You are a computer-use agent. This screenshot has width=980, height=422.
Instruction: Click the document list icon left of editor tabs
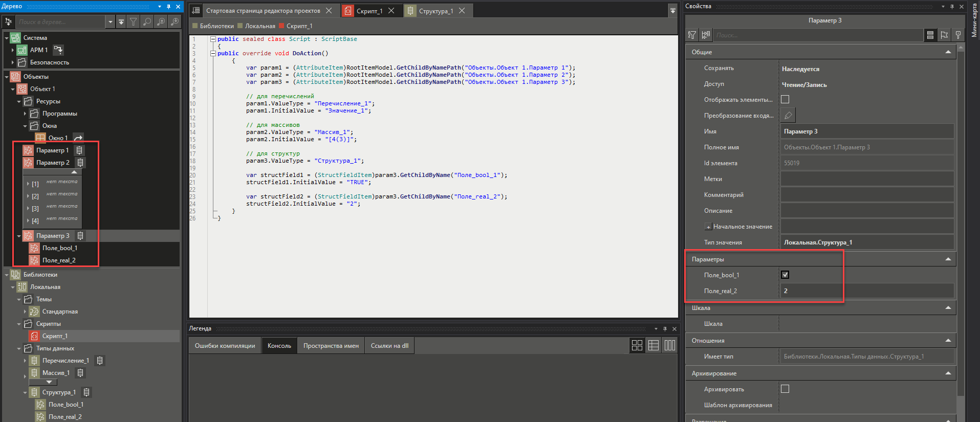coord(196,10)
